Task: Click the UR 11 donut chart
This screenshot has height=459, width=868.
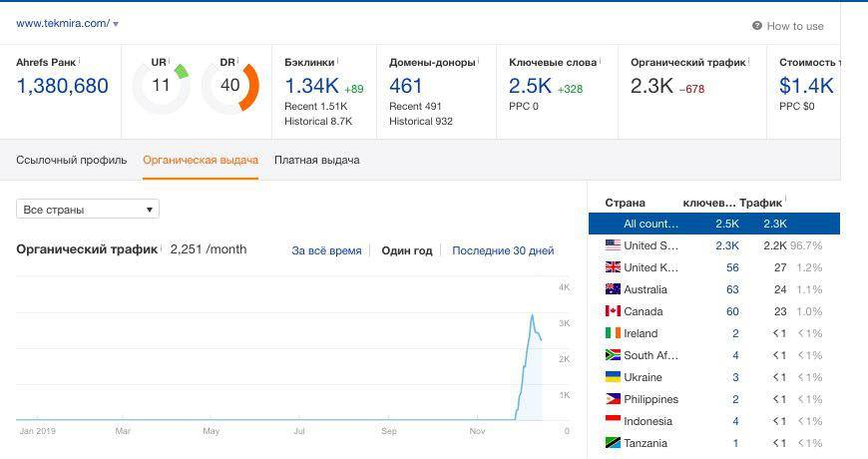Action: [161, 86]
